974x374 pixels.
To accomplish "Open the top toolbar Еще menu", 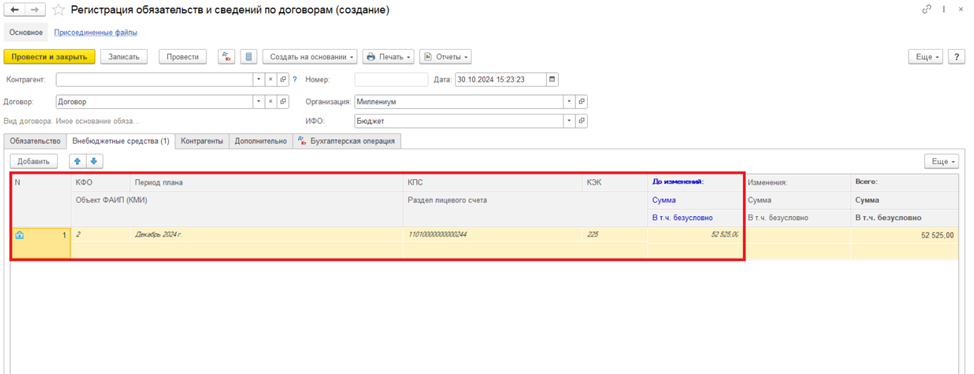I will point(926,57).
